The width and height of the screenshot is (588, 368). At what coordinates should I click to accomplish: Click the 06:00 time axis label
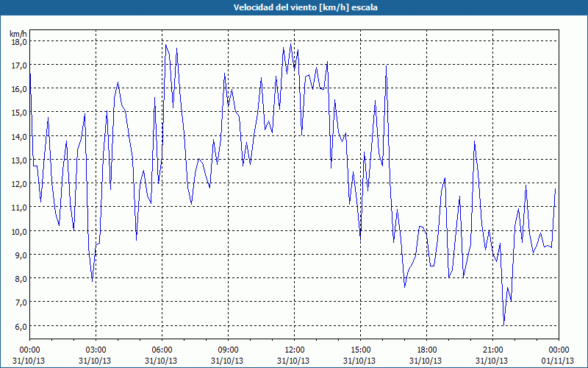(x=162, y=350)
